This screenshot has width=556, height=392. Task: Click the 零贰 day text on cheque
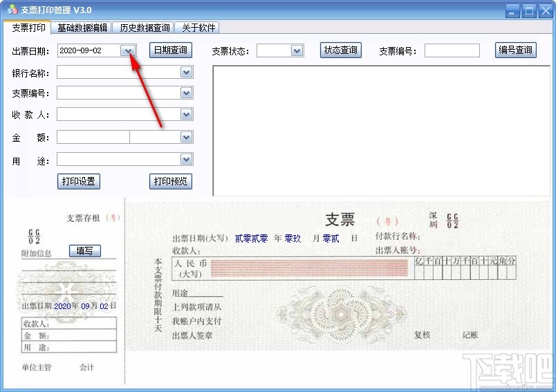[x=331, y=239]
